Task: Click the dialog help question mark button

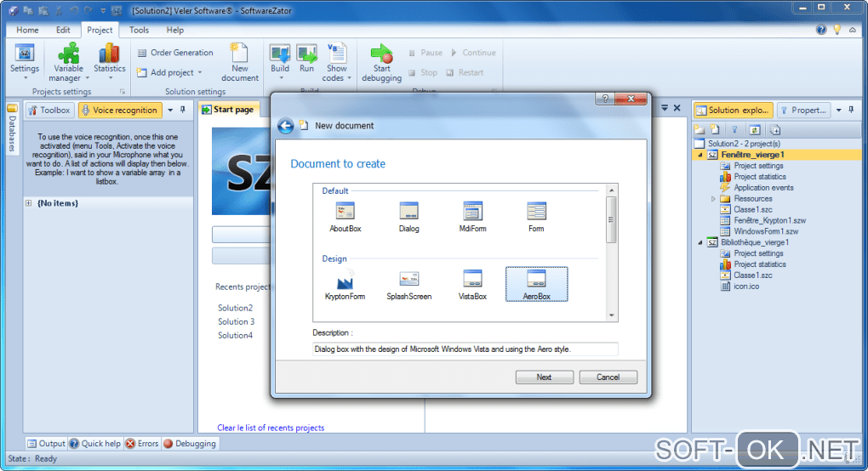Action: (x=605, y=99)
